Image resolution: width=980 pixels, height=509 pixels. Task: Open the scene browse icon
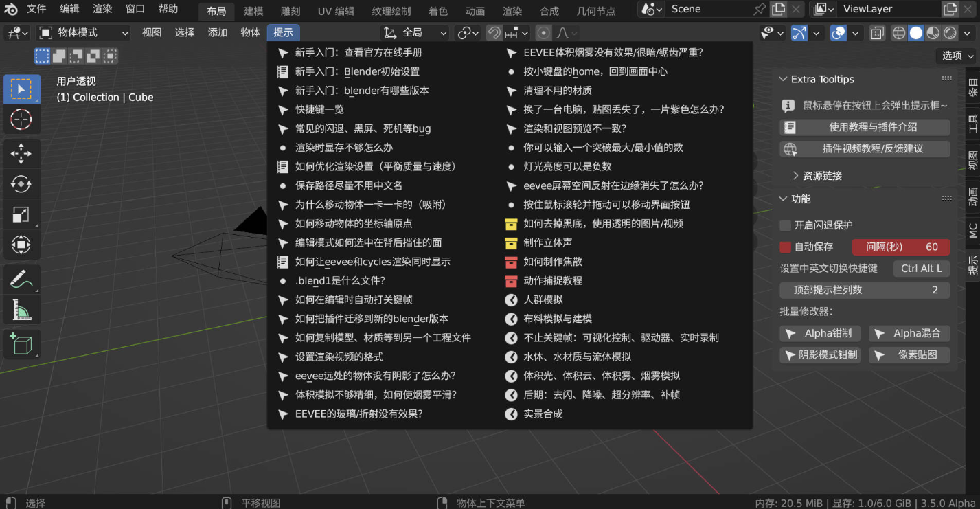[651, 9]
